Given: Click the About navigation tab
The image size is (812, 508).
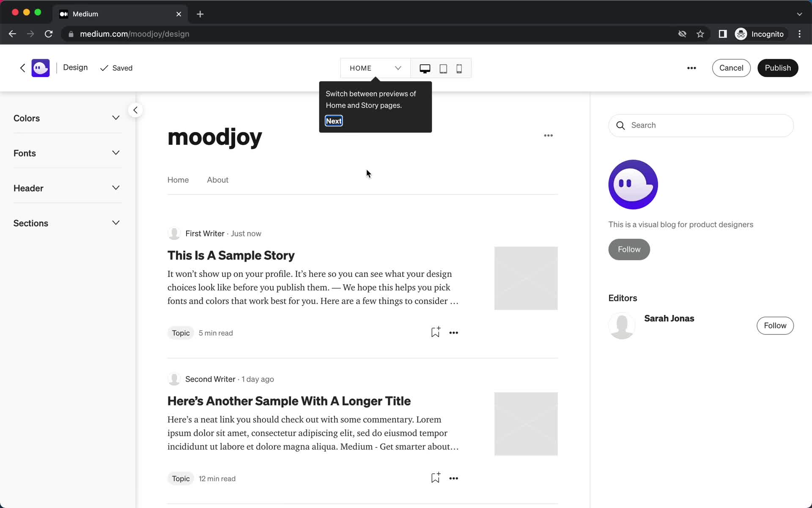Looking at the screenshot, I should (x=217, y=179).
